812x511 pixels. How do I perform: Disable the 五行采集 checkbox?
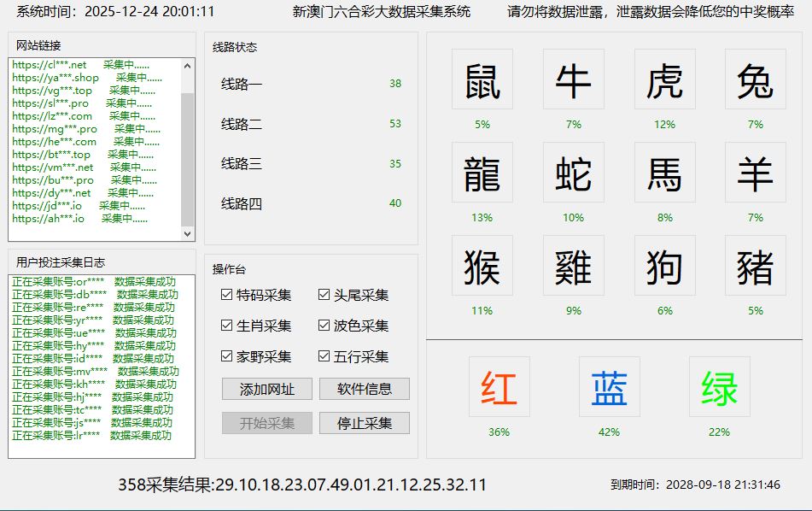coord(324,356)
